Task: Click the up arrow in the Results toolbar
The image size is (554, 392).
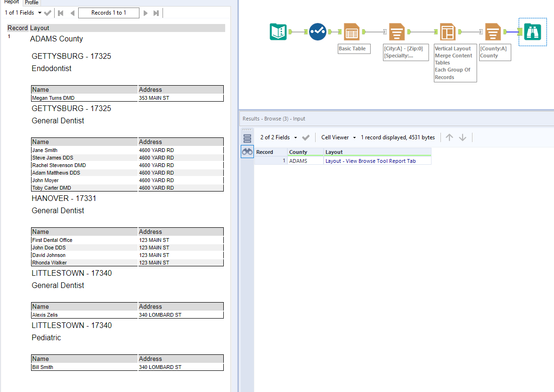Action: [449, 137]
